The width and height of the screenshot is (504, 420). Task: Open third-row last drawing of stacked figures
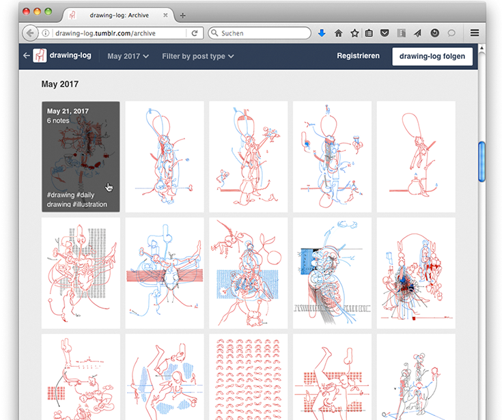click(x=416, y=377)
